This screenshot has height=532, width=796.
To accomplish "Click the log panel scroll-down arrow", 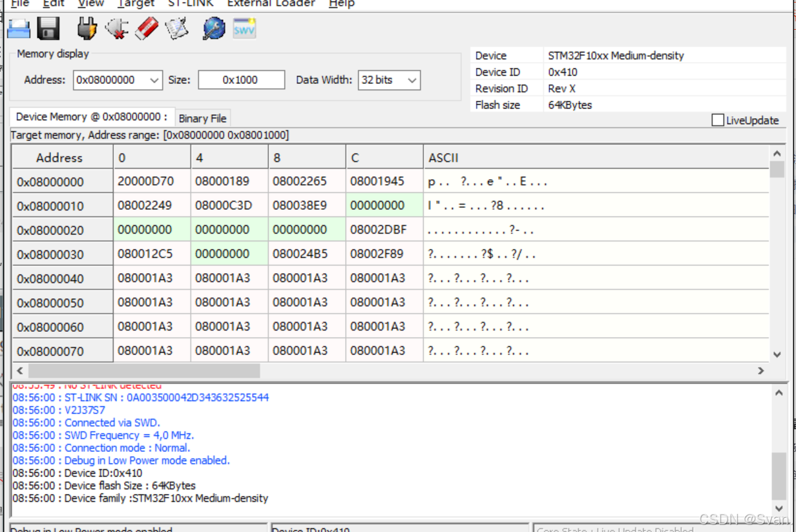I will [x=779, y=509].
